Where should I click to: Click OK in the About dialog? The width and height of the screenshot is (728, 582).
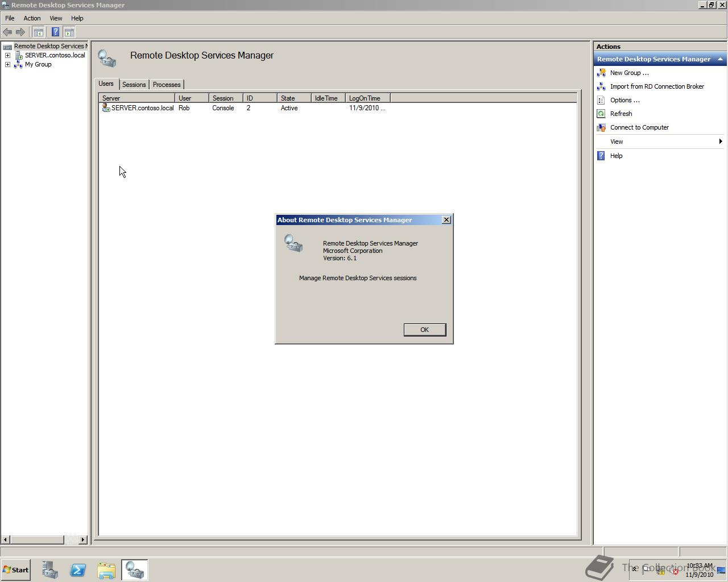click(x=424, y=330)
